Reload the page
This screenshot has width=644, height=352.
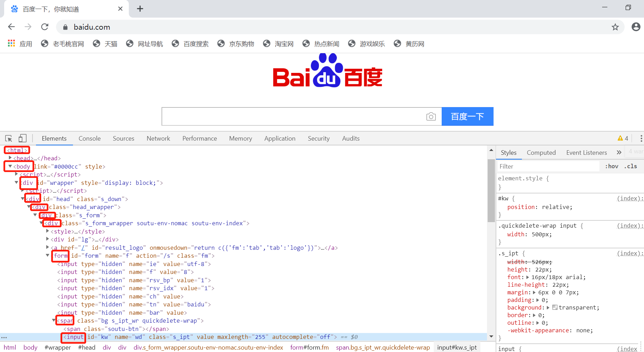(x=45, y=27)
